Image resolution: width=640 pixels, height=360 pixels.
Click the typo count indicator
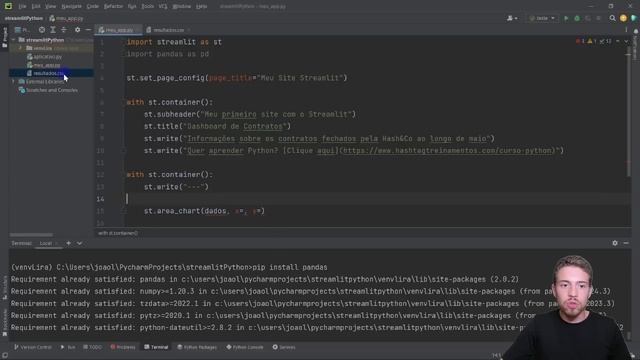click(x=605, y=41)
